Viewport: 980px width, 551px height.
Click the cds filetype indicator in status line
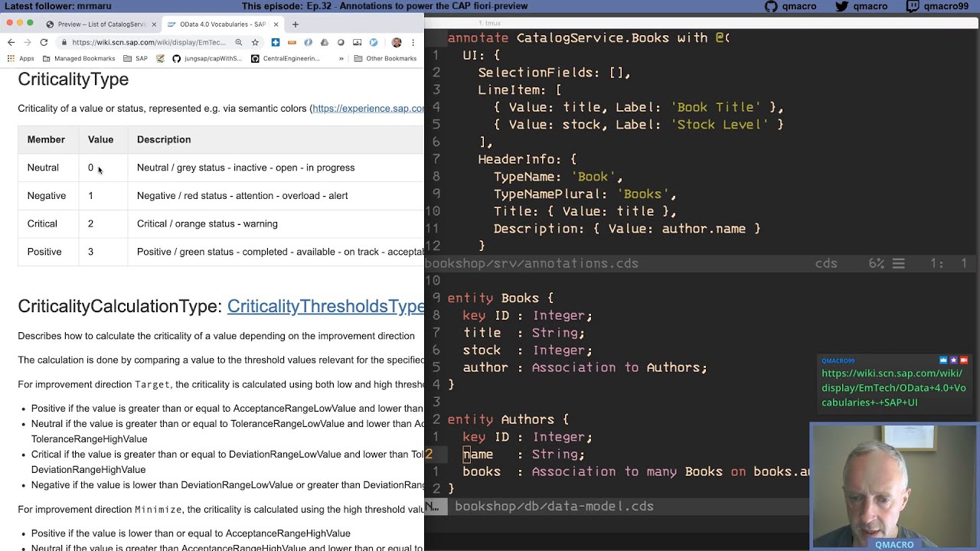(x=826, y=263)
